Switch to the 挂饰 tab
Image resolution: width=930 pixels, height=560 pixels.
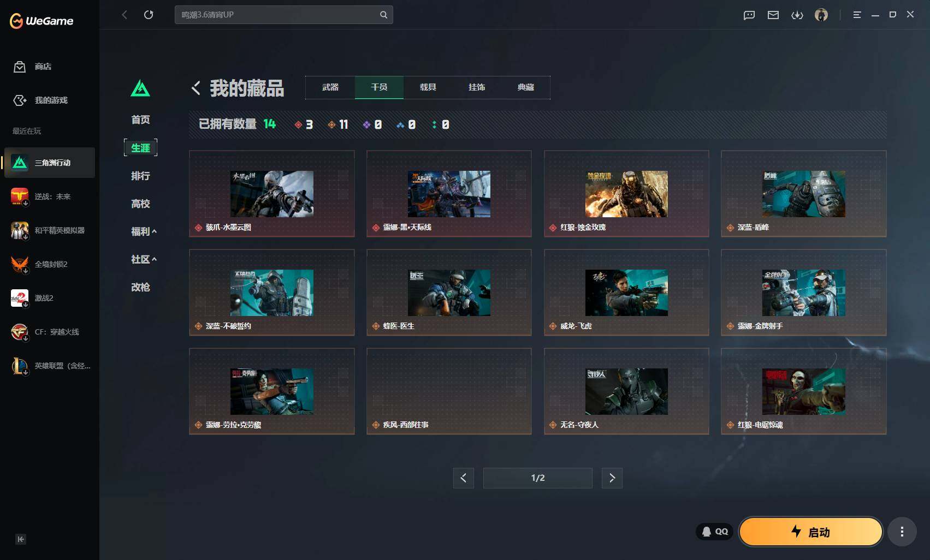(477, 87)
